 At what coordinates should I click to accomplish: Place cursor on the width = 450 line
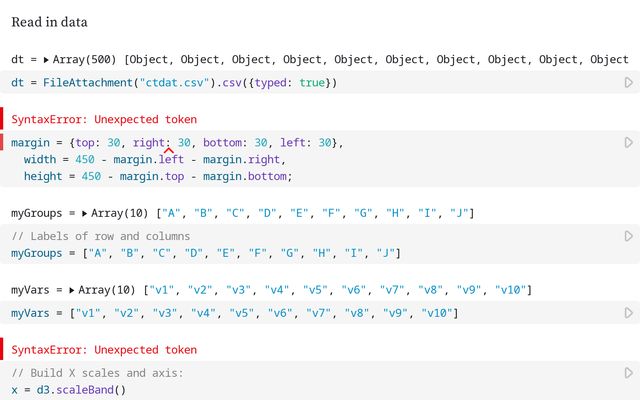pyautogui.click(x=155, y=159)
